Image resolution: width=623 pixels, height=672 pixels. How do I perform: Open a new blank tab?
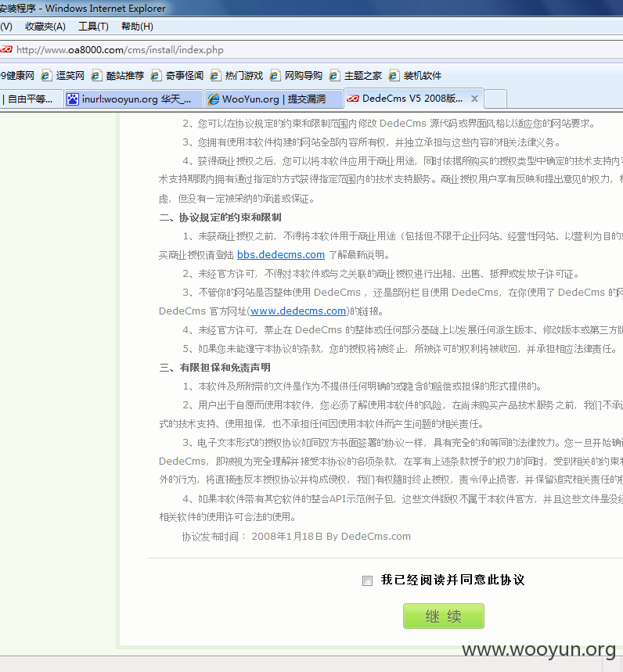point(495,99)
